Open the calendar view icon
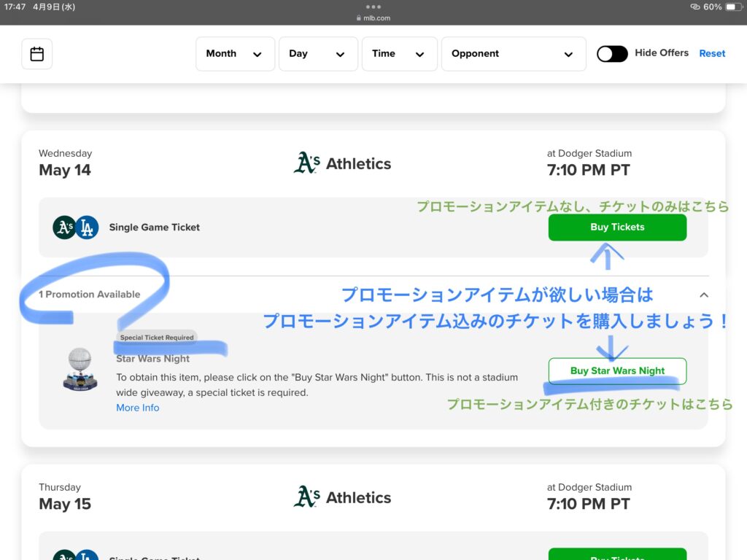 pos(36,54)
